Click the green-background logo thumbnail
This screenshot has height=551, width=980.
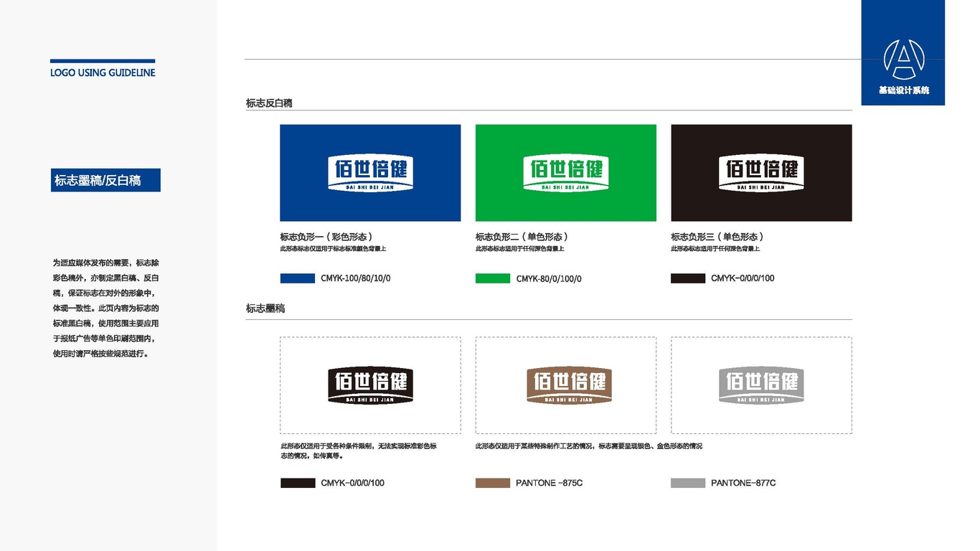tap(566, 173)
